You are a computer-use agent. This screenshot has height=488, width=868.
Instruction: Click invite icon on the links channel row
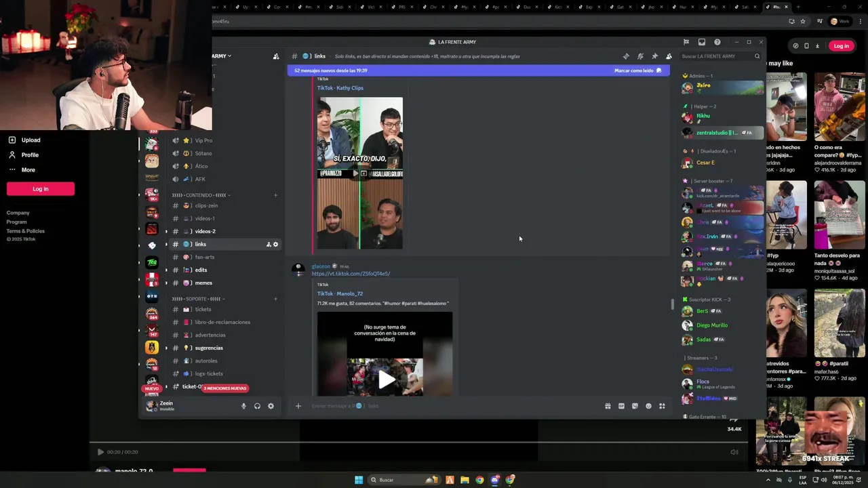coord(269,244)
